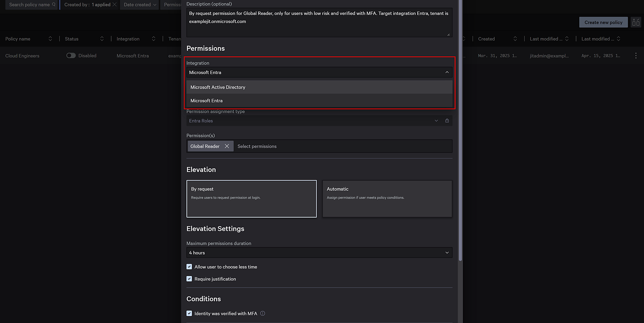The width and height of the screenshot is (644, 323).
Task: Click the sort icon on Policy name column
Action: [50, 38]
